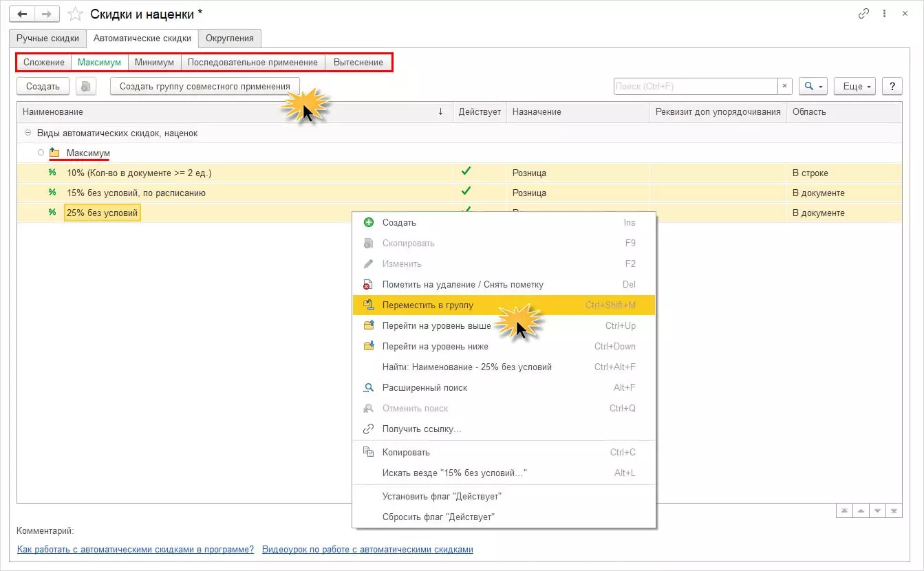The width and height of the screenshot is (924, 571).
Task: Go forward with the right arrow button
Action: pos(47,14)
